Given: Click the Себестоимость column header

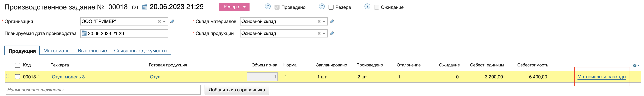Looking at the screenshot, I should tap(533, 65).
